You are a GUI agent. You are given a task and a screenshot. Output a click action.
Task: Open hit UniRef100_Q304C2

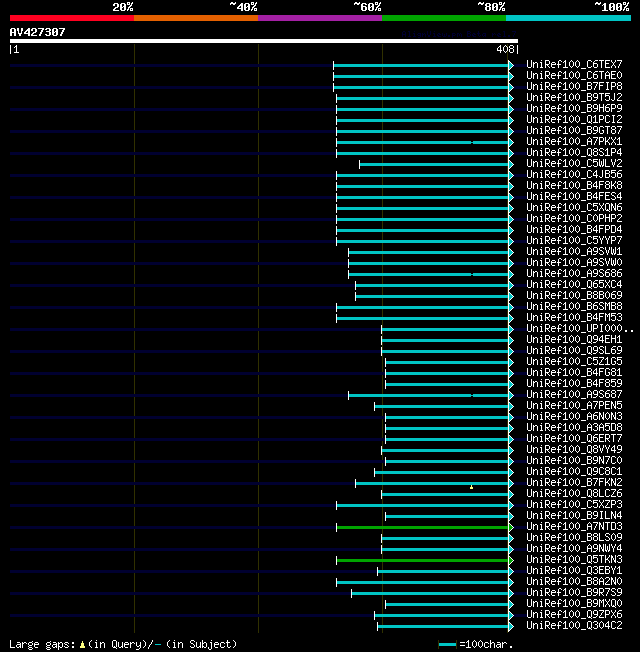(574, 626)
